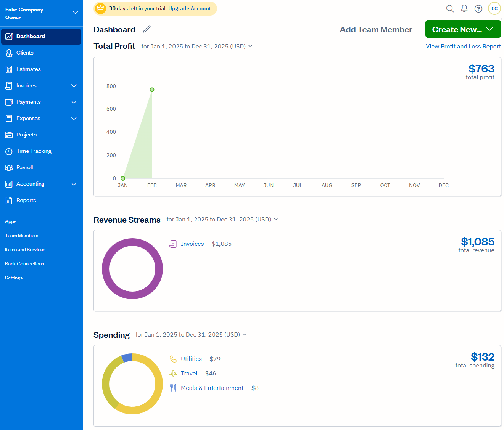Click the Time Tracking clock icon
504x430 pixels.
9,151
